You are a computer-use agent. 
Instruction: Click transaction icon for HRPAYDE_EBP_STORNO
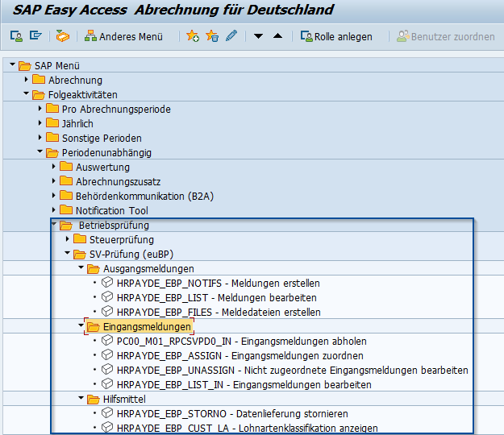coord(107,413)
